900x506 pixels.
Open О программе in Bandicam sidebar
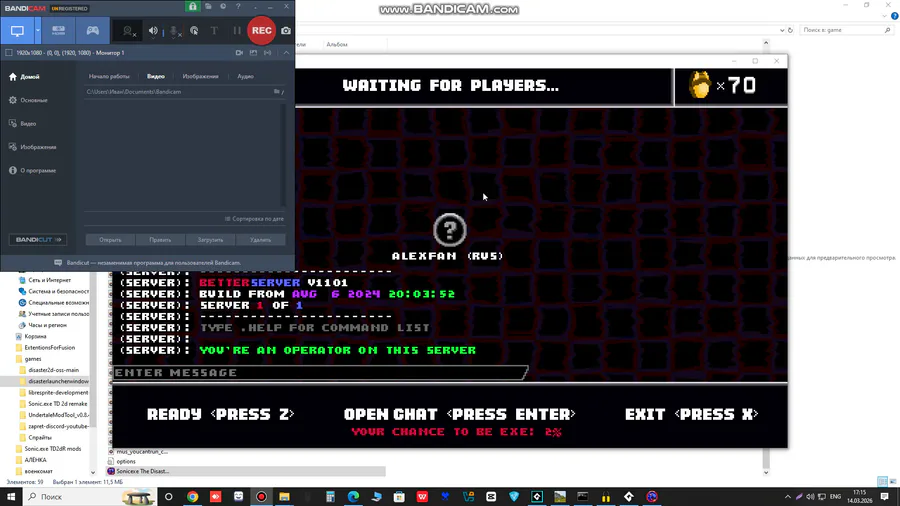click(32, 171)
